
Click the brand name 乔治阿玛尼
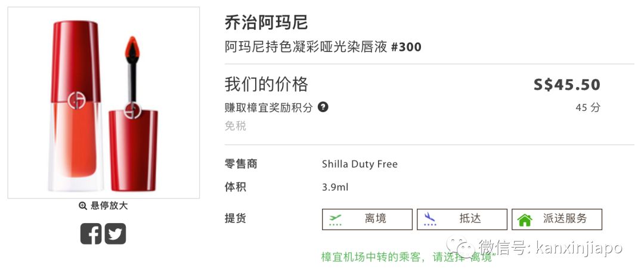266,23
